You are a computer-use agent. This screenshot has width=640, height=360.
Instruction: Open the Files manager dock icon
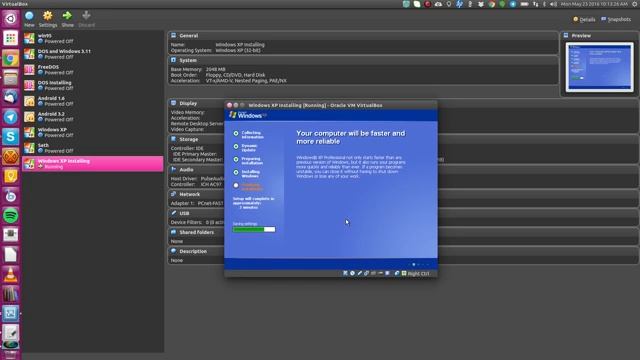coord(10,78)
